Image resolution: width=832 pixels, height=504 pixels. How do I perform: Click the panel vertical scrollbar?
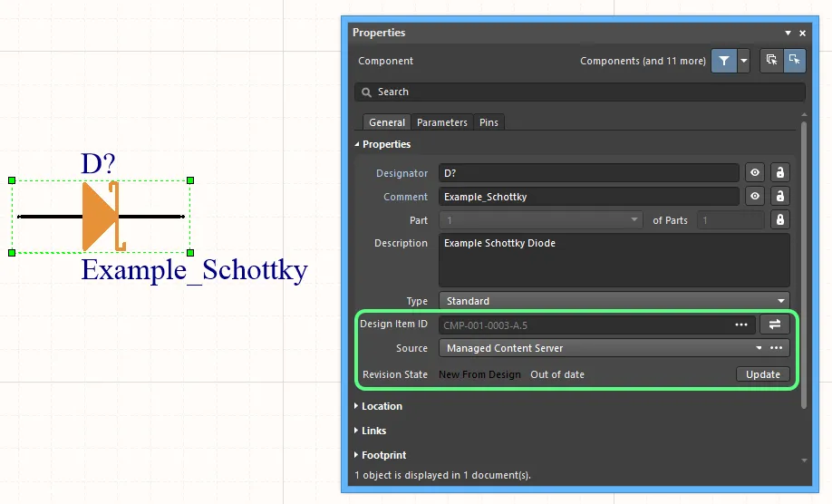pyautogui.click(x=804, y=266)
